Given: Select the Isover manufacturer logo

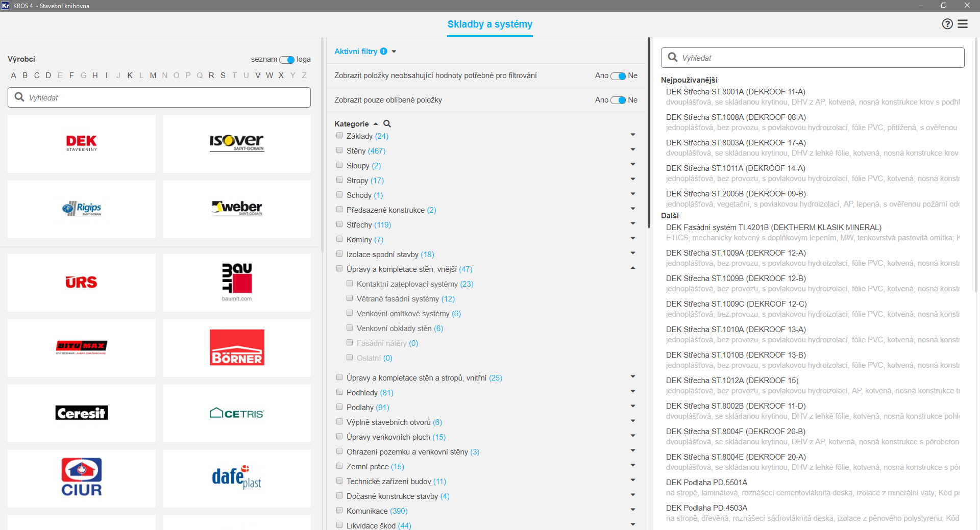Looking at the screenshot, I should [x=237, y=144].
